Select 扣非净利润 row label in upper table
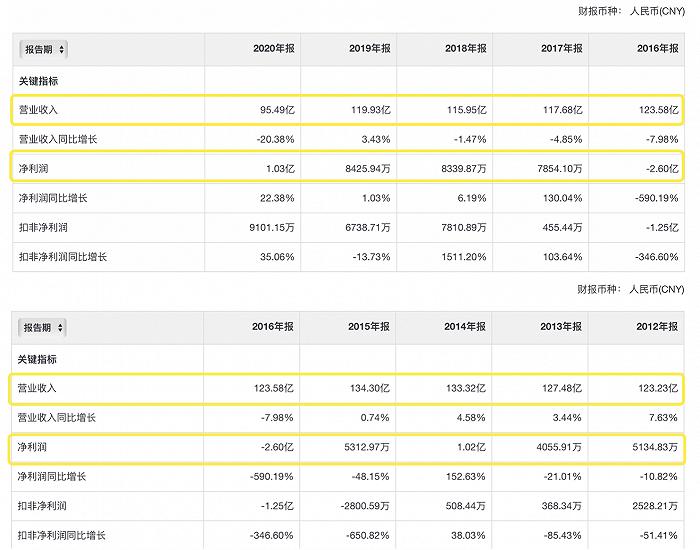 point(44,226)
